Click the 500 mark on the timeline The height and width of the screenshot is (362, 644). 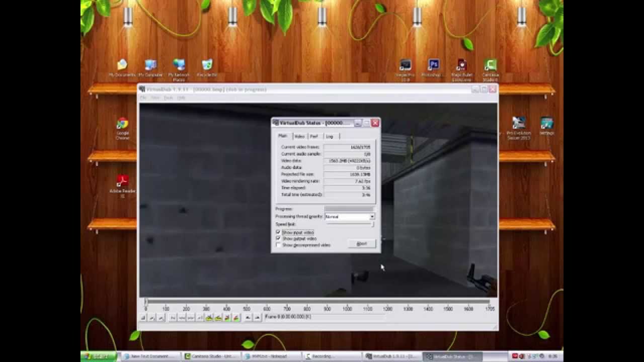(x=247, y=309)
